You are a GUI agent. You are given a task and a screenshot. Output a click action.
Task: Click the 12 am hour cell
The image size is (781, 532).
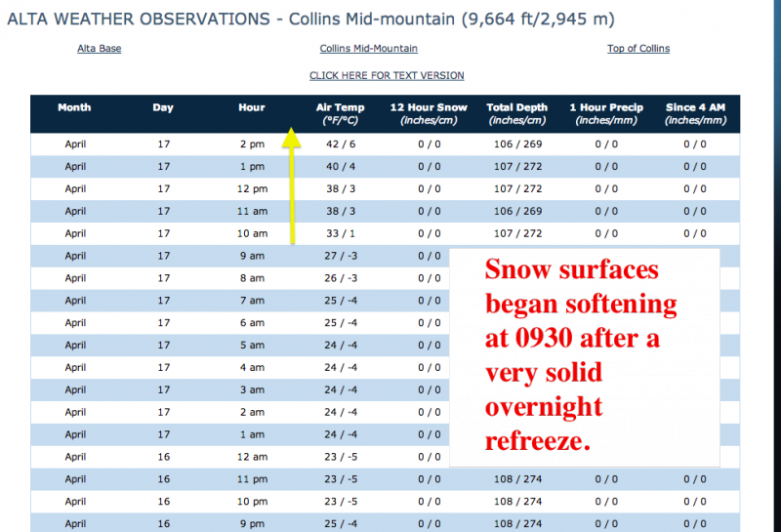(x=252, y=457)
